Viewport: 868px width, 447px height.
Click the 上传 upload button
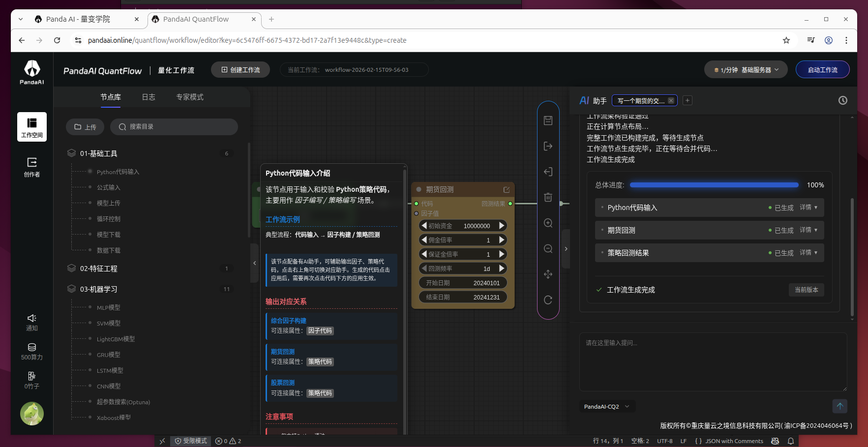[85, 127]
